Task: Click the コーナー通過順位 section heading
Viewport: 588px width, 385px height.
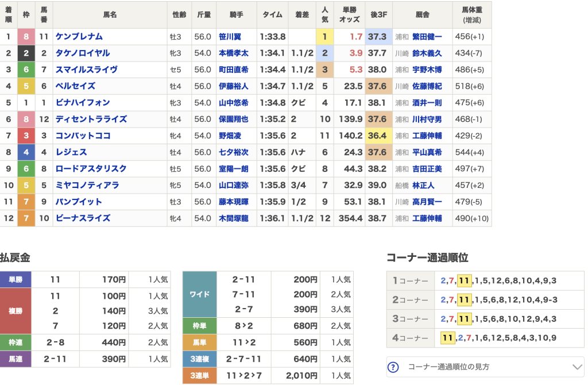Action: coord(427,258)
